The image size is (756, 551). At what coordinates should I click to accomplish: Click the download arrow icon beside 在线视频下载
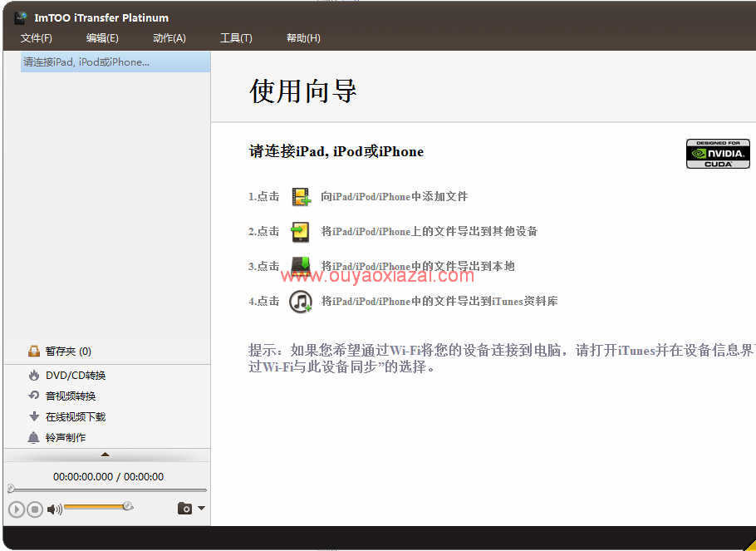click(x=34, y=416)
